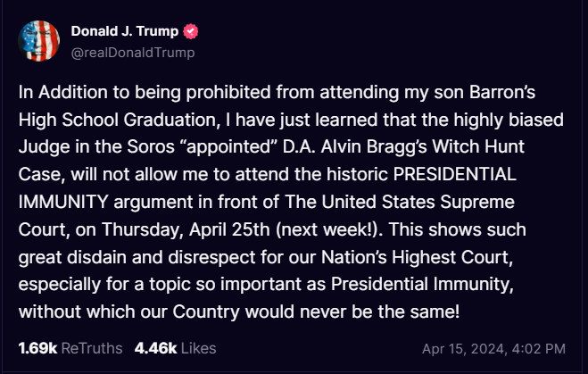This screenshot has width=588, height=374.
Task: Click the @realDonaldTrump handle
Action: pos(133,53)
